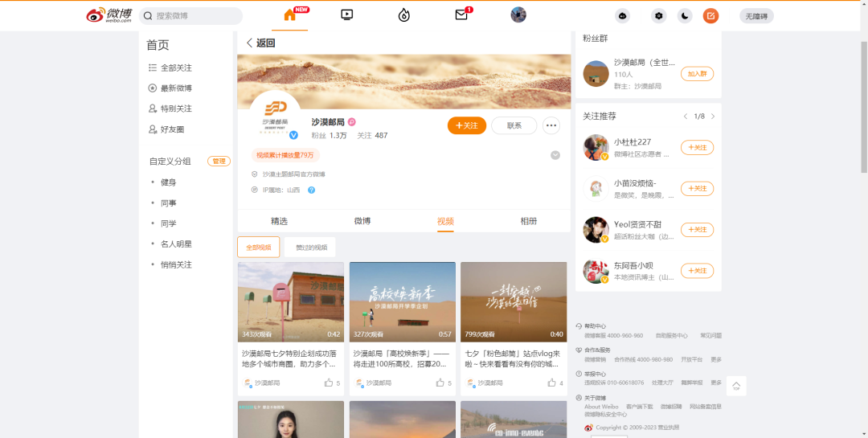Open Yeol贤贤不甜 avatar
This screenshot has width=868, height=438.
596,229
